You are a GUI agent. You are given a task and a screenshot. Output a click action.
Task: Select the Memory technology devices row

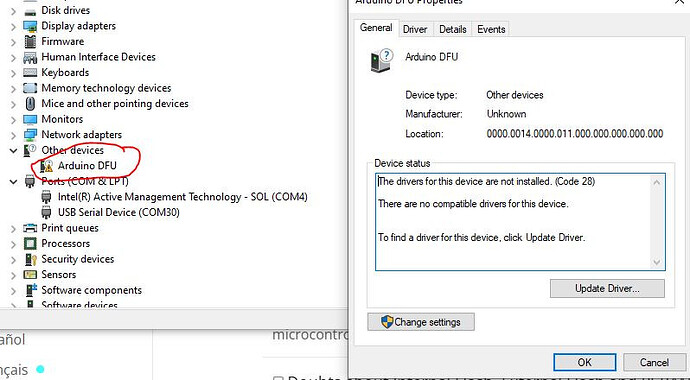click(106, 88)
